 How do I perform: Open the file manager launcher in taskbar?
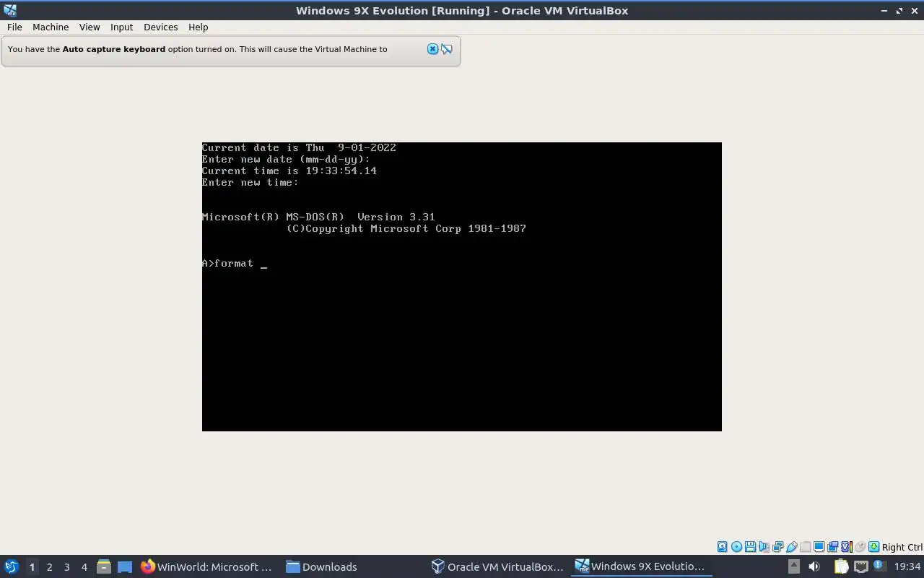point(103,566)
